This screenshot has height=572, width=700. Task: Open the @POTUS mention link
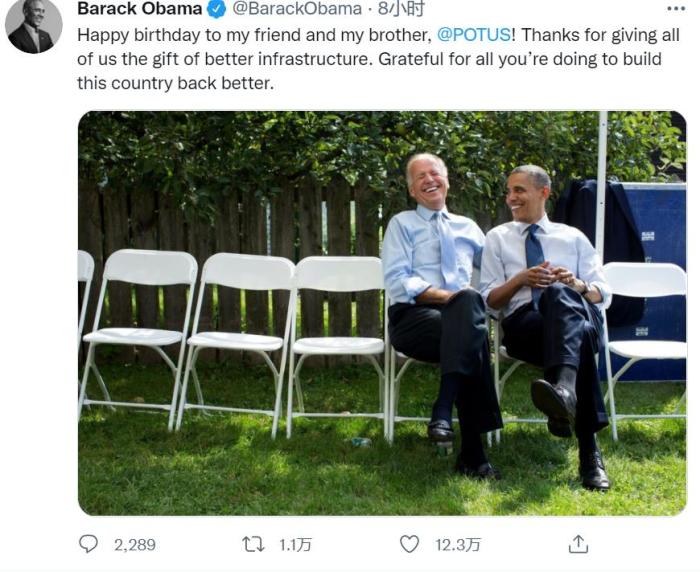click(474, 35)
